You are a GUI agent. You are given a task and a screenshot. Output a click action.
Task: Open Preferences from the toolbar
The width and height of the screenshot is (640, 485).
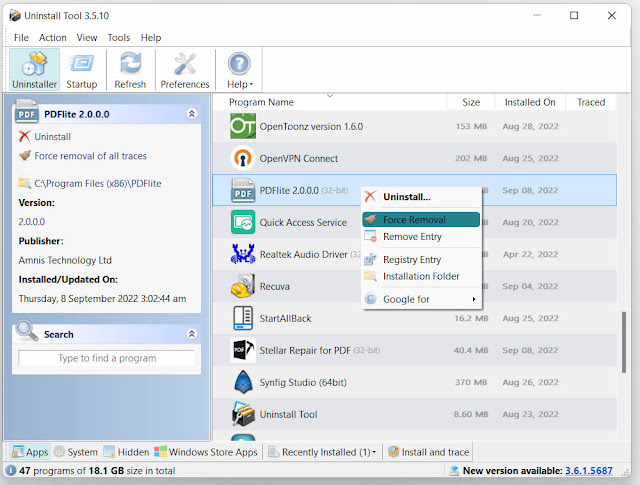[185, 69]
